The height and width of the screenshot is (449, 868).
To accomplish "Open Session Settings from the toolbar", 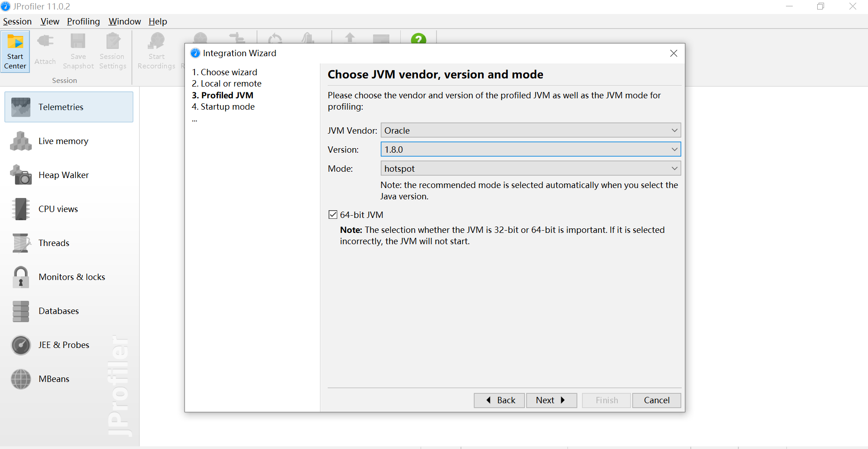I will [112, 52].
